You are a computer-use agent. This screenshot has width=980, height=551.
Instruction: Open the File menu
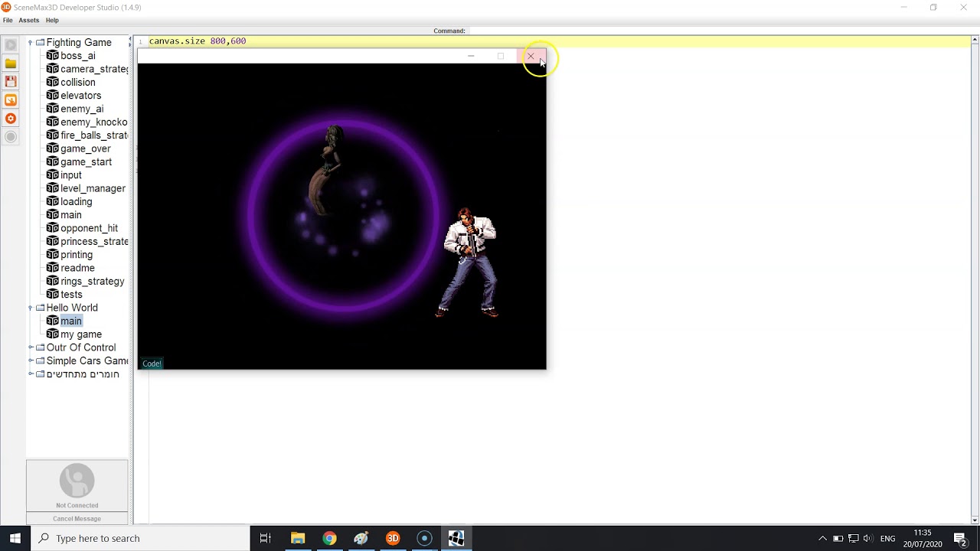pyautogui.click(x=8, y=21)
